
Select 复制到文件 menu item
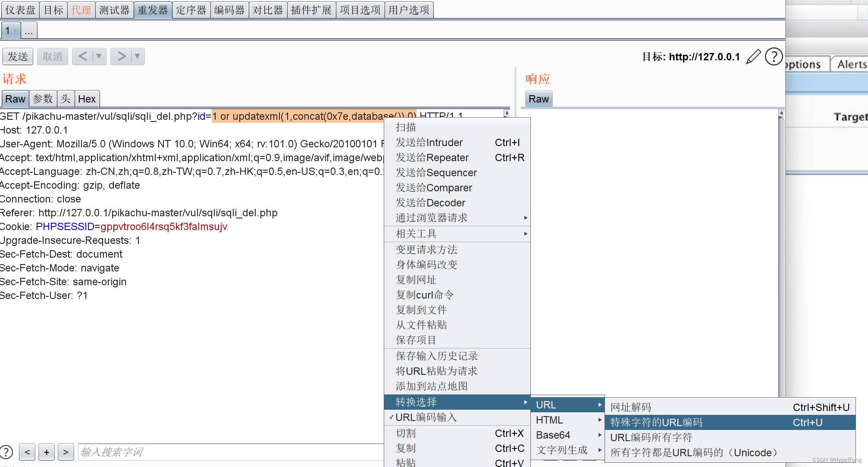457,310
